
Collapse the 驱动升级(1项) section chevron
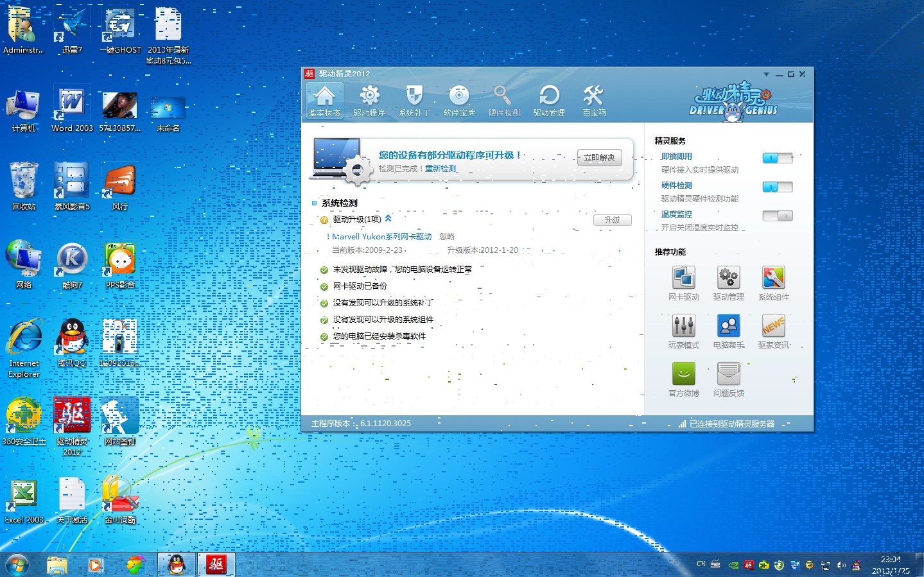pos(388,219)
